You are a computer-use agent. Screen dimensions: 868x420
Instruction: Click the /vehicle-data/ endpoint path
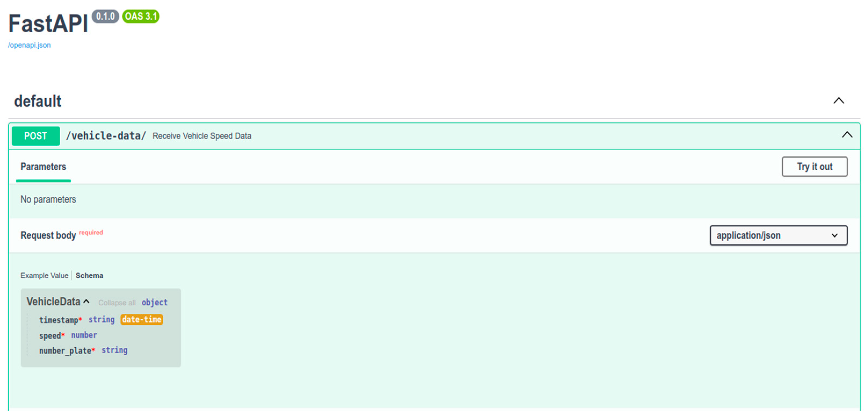coord(106,136)
